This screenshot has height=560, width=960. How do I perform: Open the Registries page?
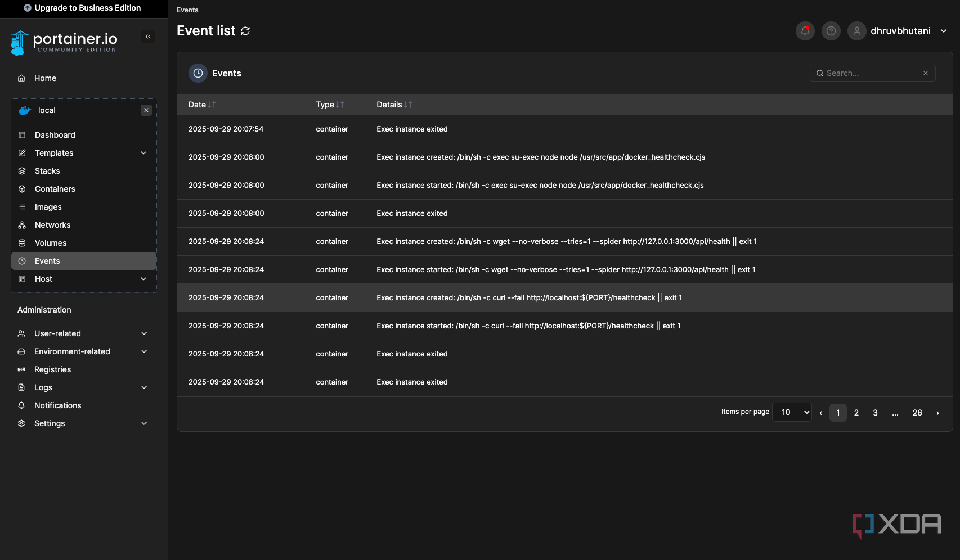(84, 369)
